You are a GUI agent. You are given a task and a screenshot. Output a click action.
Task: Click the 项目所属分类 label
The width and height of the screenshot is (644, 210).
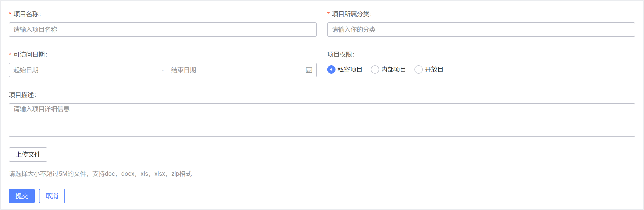(352, 14)
